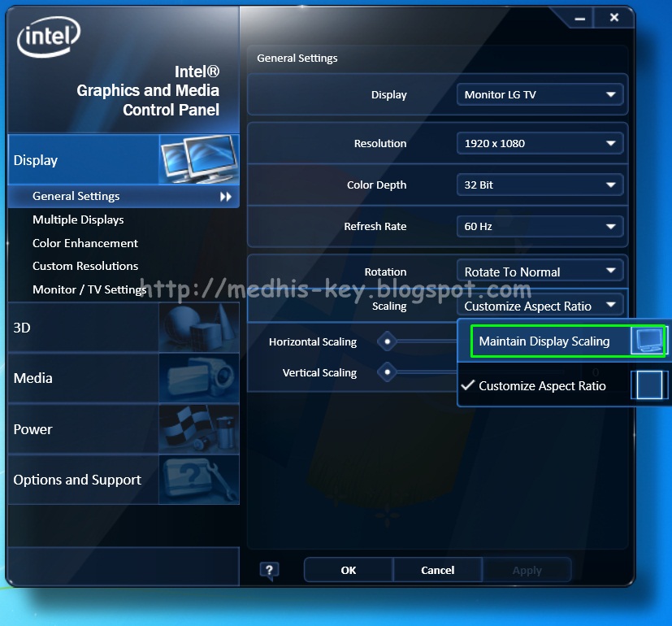Click the Cancel button
This screenshot has height=626, width=672.
437,570
